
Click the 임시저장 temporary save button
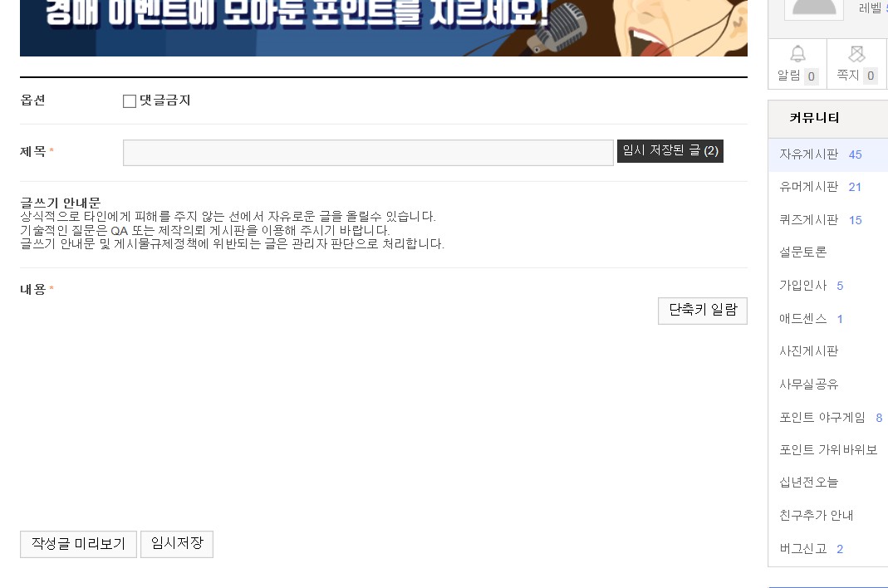pos(177,544)
